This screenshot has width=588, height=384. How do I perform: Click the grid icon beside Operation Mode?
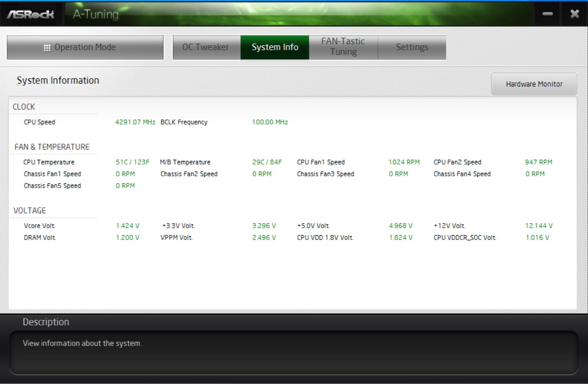[47, 48]
